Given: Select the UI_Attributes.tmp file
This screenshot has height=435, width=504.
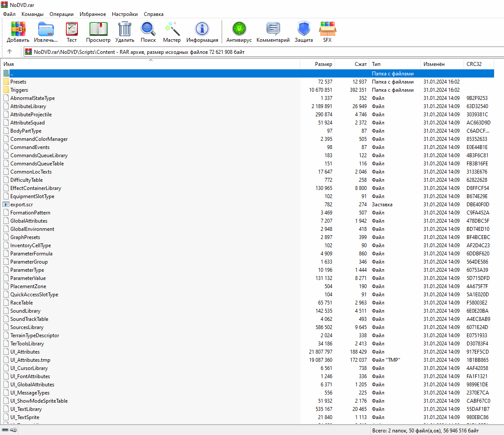Looking at the screenshot, I should click(30, 360).
